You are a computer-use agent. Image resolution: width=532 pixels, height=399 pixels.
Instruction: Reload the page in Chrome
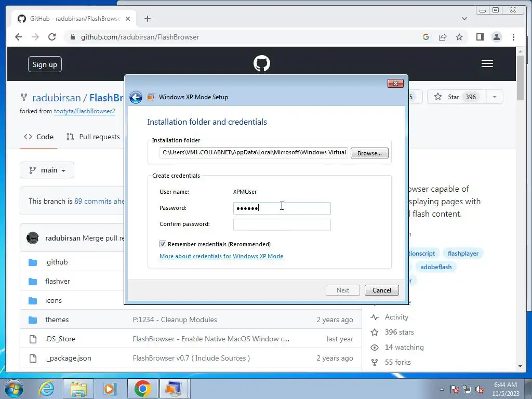tap(52, 37)
